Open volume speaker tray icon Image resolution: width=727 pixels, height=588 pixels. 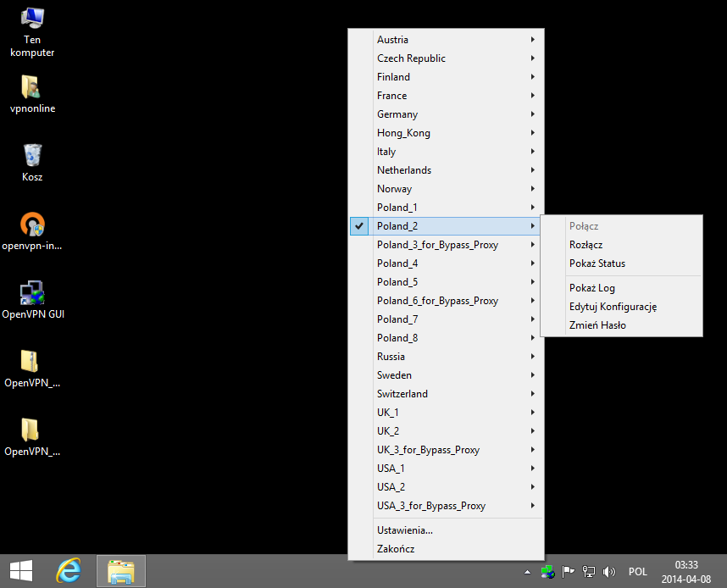tap(608, 572)
